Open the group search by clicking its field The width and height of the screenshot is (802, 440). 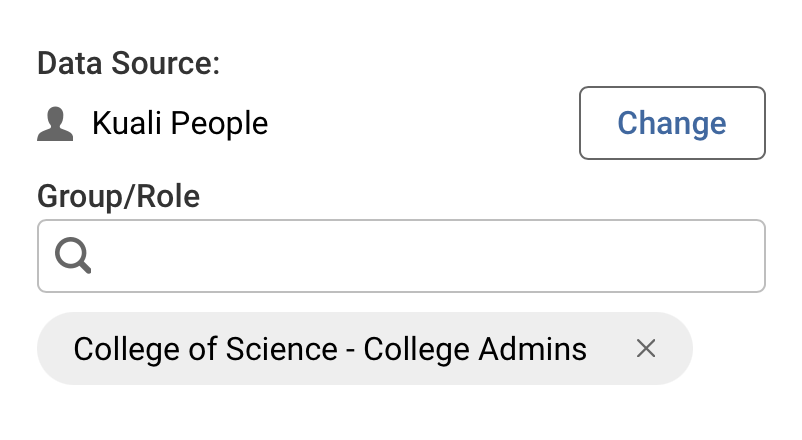420,256
